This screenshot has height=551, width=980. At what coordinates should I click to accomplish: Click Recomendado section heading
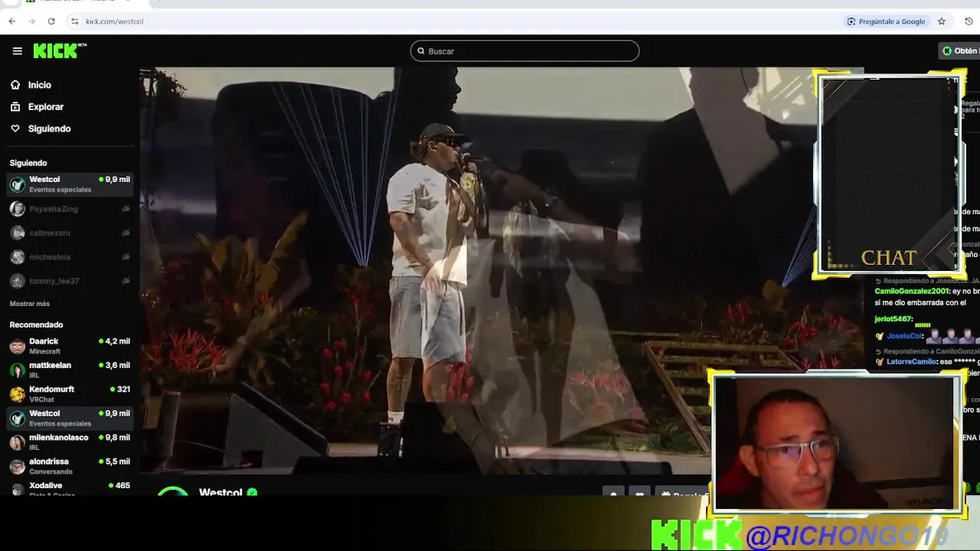click(x=36, y=324)
